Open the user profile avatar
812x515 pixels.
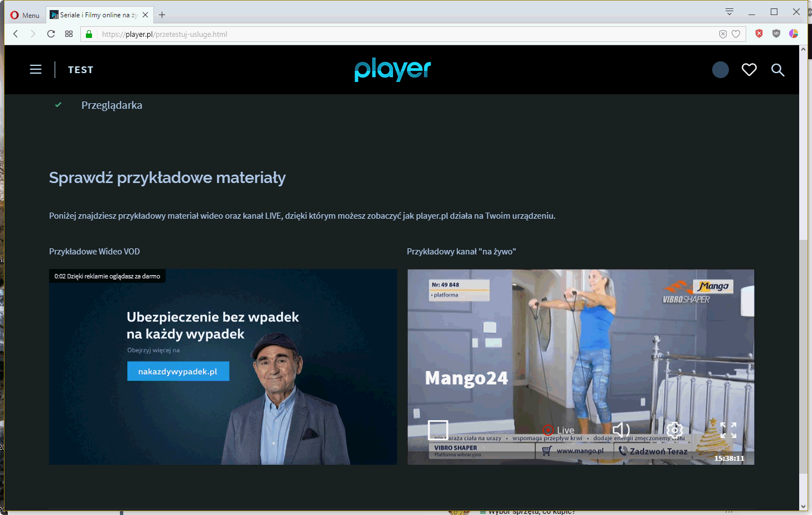(x=721, y=70)
